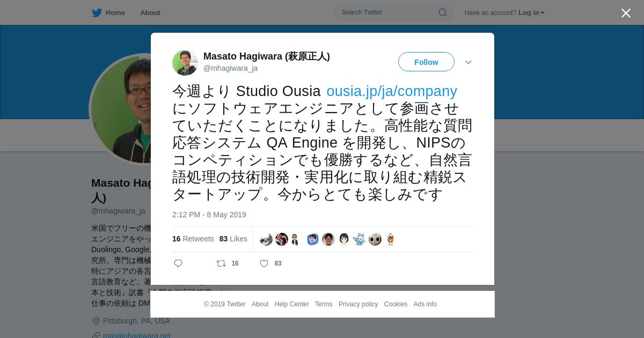
Task: View the 83 Likes list
Action: click(x=233, y=239)
